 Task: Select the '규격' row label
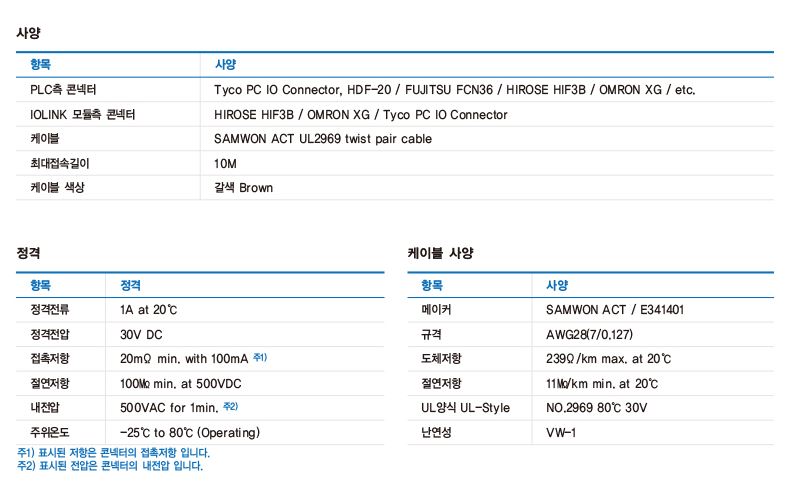point(431,335)
